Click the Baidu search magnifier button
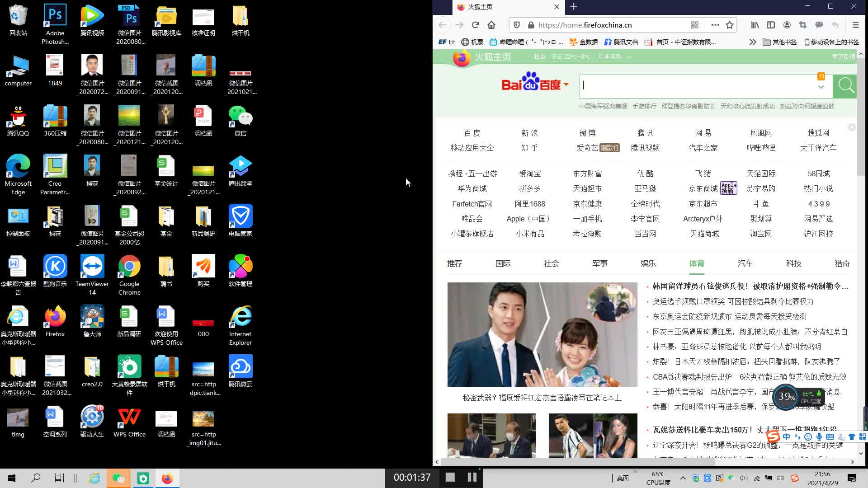This screenshot has width=868, height=488. pos(844,86)
